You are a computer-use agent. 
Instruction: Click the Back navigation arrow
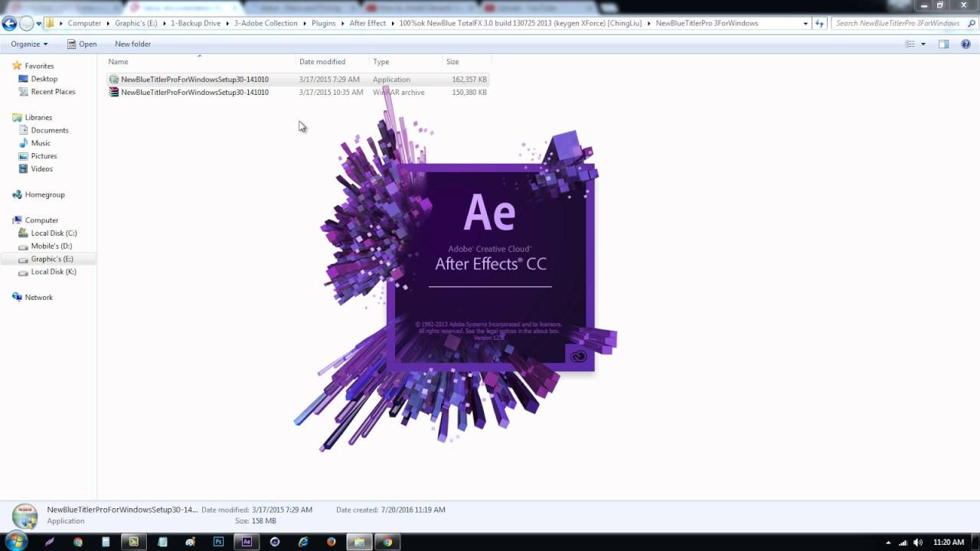[x=9, y=23]
